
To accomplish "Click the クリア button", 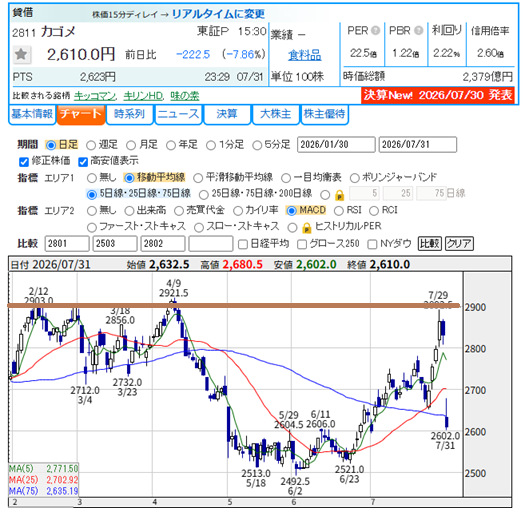I will tap(459, 243).
